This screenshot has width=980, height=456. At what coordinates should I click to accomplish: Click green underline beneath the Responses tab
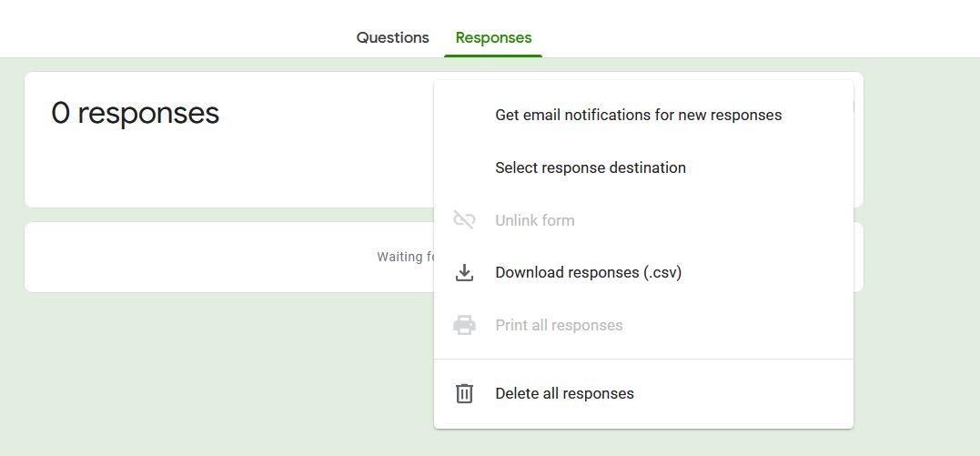pyautogui.click(x=493, y=56)
